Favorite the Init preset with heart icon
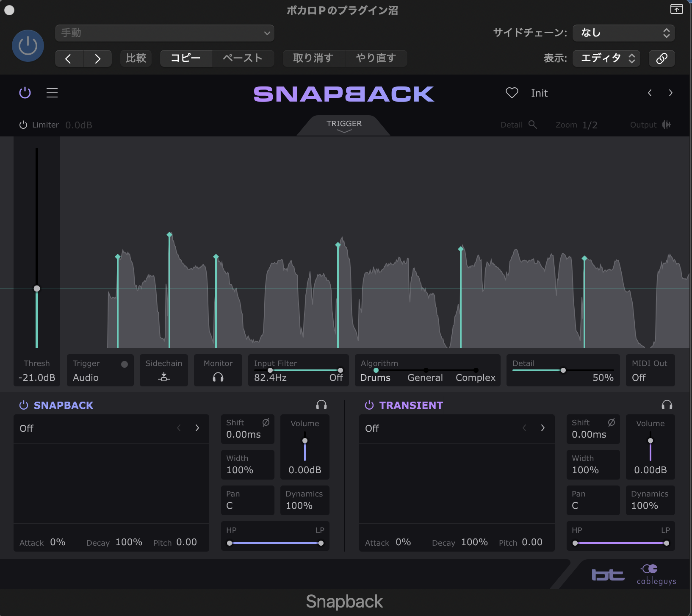Viewport: 692px width, 616px height. 512,93
